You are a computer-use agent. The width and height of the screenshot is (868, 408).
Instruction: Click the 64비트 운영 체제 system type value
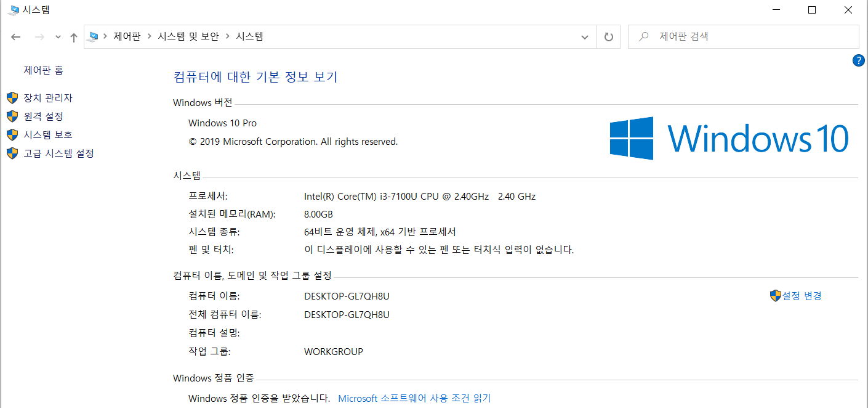coord(380,232)
